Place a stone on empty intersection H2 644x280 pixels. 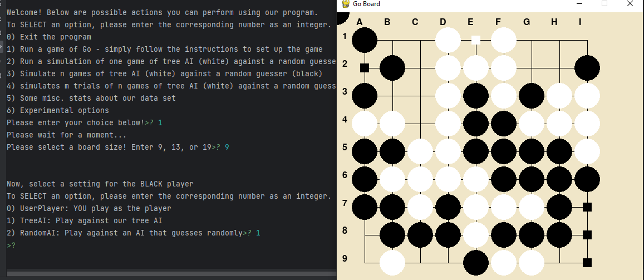pos(559,68)
